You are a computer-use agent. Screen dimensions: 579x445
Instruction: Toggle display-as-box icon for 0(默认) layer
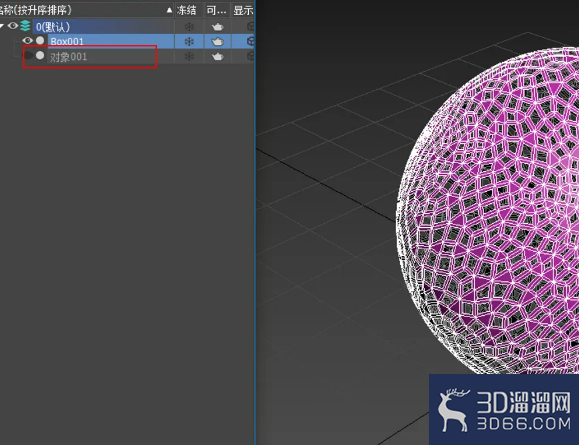tap(250, 27)
